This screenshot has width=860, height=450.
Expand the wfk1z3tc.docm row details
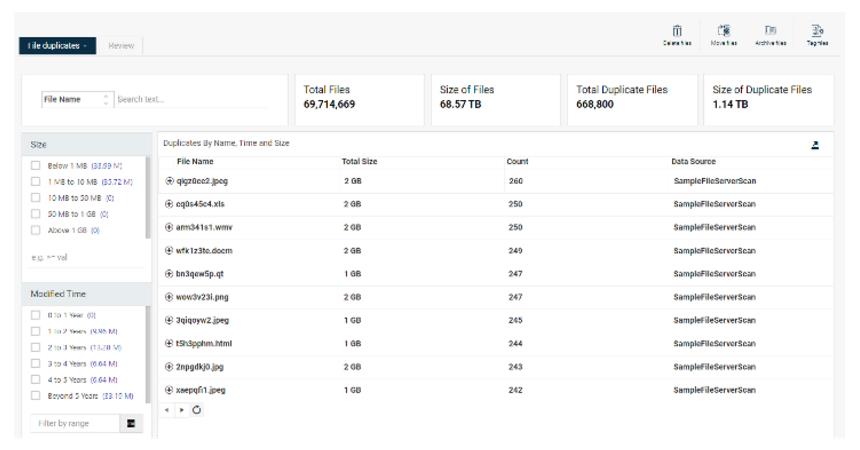(x=170, y=251)
